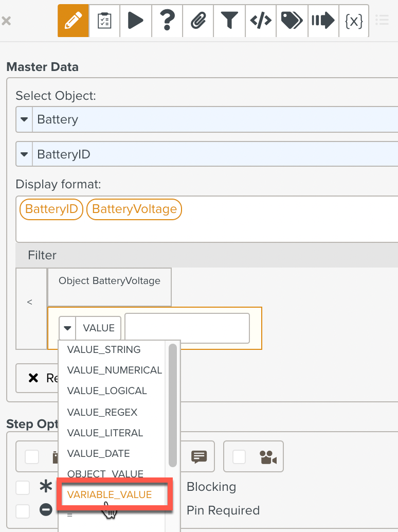Toggle the video camera checkbox

(x=239, y=456)
